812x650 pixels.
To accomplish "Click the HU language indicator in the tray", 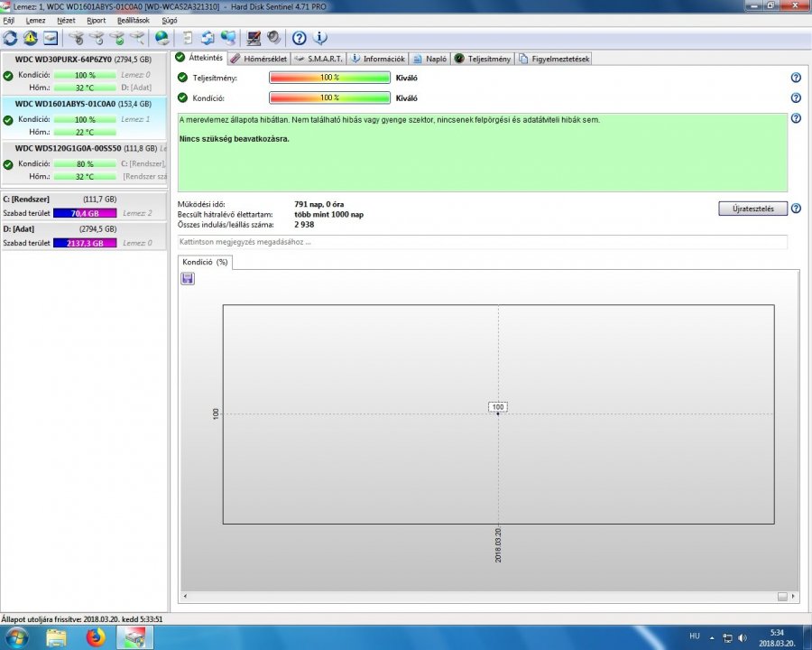I will (x=695, y=636).
